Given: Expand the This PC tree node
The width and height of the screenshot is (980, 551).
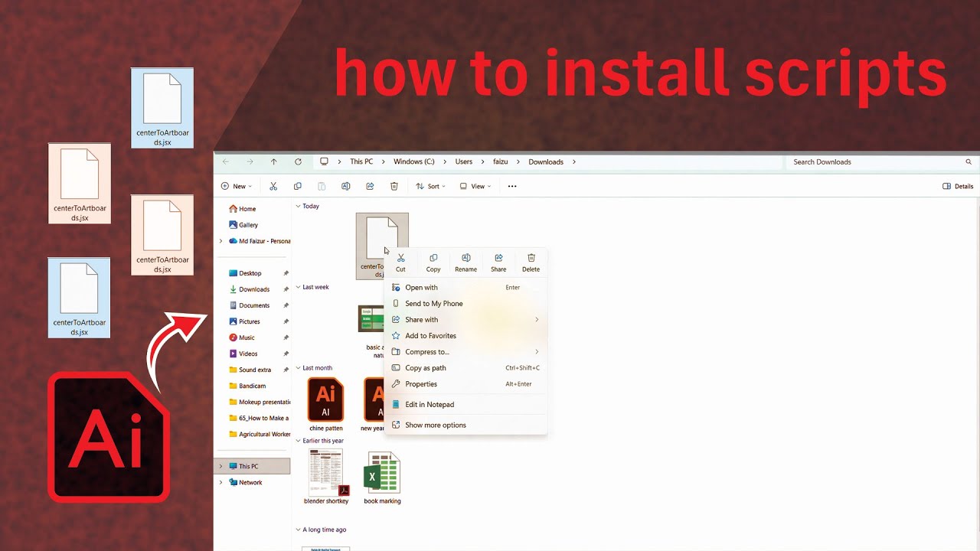Looking at the screenshot, I should (x=221, y=466).
